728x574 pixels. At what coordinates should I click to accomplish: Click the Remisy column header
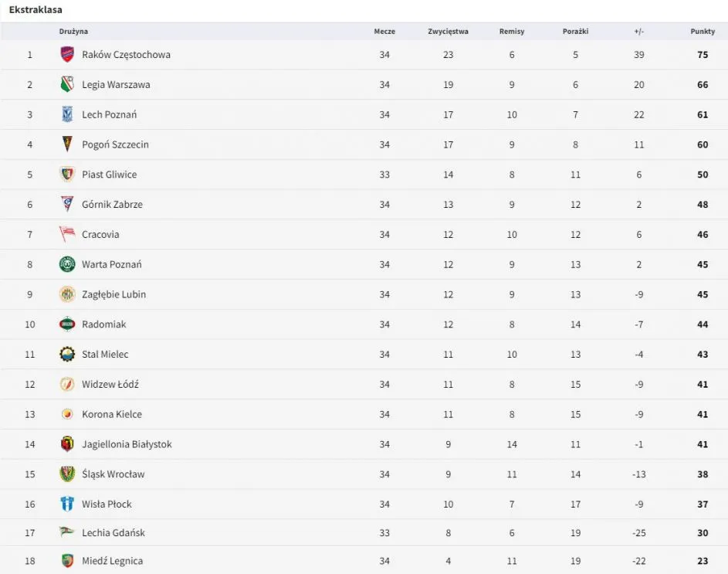pos(512,32)
